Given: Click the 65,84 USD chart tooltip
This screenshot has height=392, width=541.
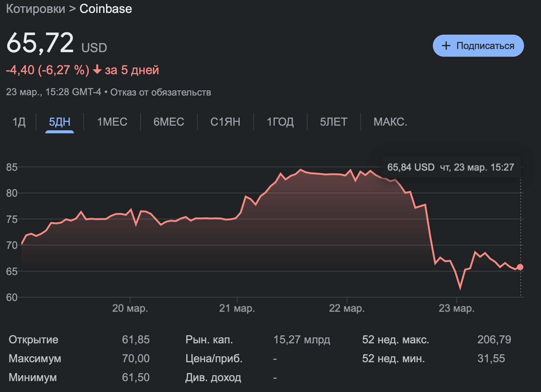Looking at the screenshot, I should pyautogui.click(x=451, y=167).
